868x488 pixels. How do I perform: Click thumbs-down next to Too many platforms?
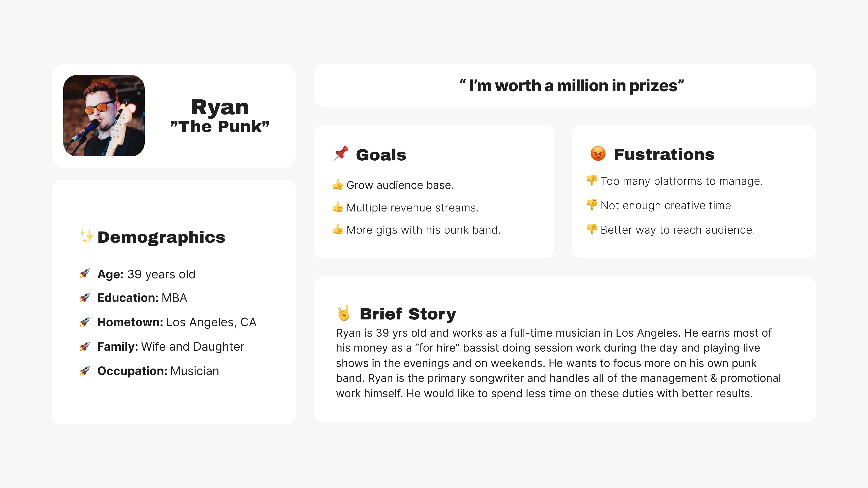pos(592,180)
